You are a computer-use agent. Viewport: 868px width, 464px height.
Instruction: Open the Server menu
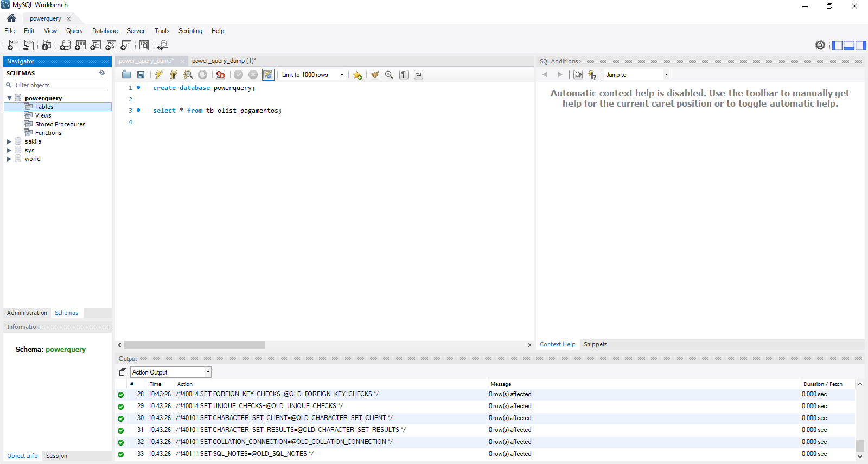(x=136, y=31)
